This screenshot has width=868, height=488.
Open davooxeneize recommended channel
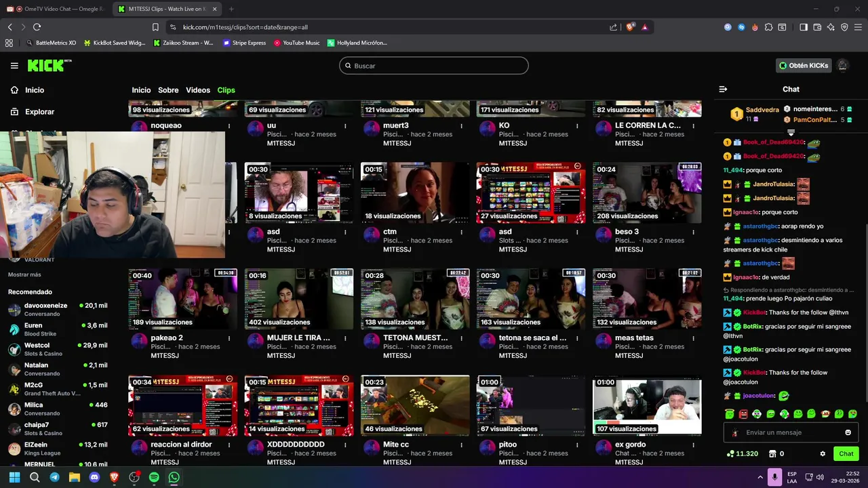(58, 310)
